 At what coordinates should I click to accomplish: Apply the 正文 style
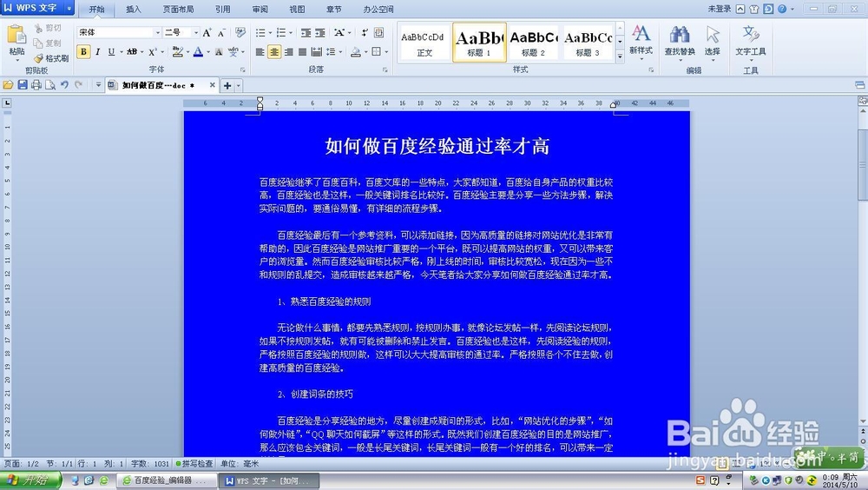(x=423, y=43)
